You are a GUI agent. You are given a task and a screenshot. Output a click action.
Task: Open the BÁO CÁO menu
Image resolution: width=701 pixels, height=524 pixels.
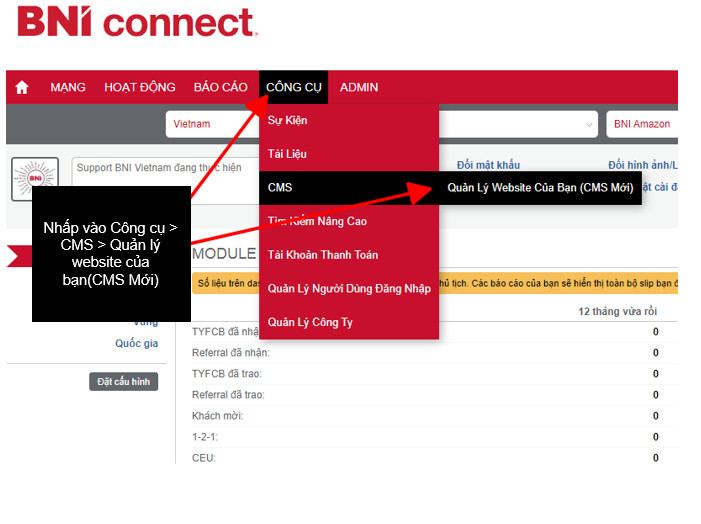coord(220,87)
